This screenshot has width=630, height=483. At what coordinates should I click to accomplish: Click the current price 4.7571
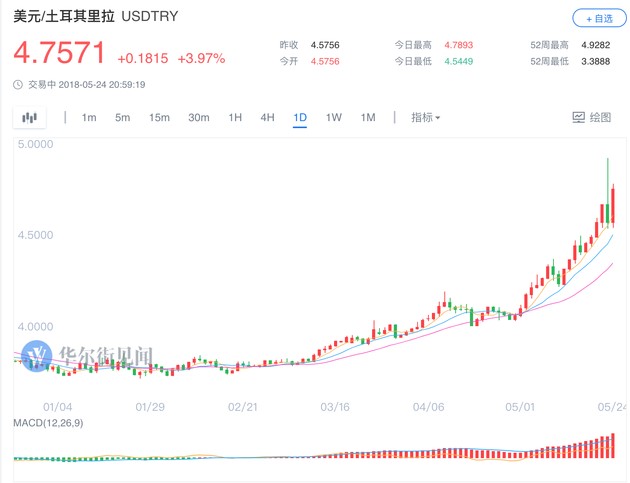pos(59,53)
